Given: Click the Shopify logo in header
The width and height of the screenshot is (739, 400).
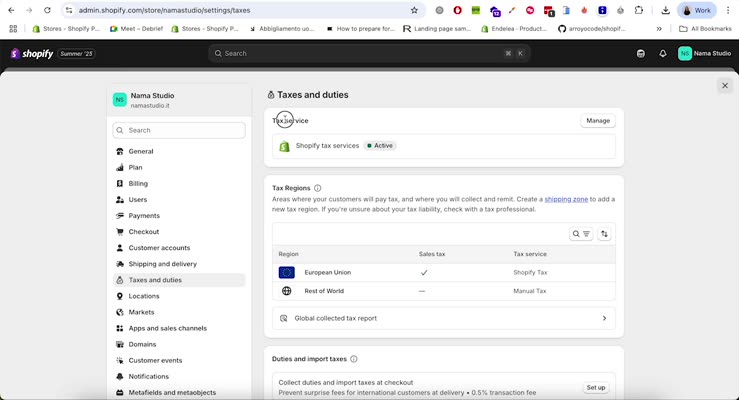Looking at the screenshot, I should pos(32,54).
